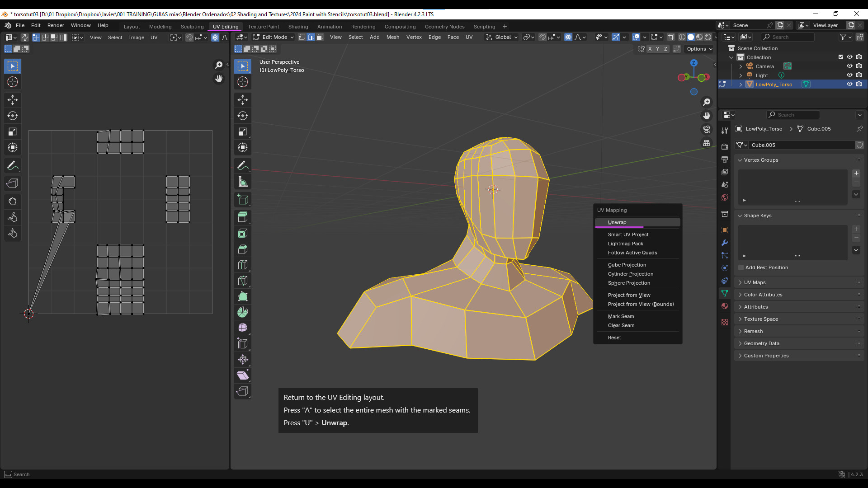Select the Annotate tool in 3D viewport

pyautogui.click(x=243, y=165)
